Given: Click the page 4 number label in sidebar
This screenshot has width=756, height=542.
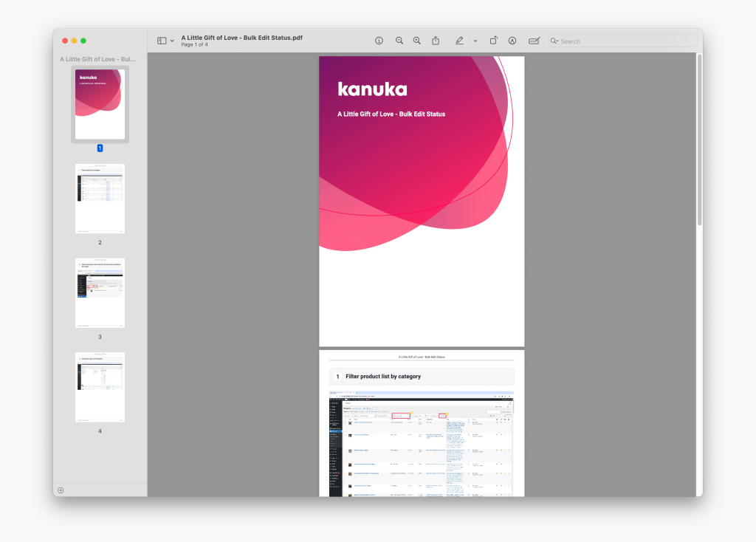Looking at the screenshot, I should (100, 431).
